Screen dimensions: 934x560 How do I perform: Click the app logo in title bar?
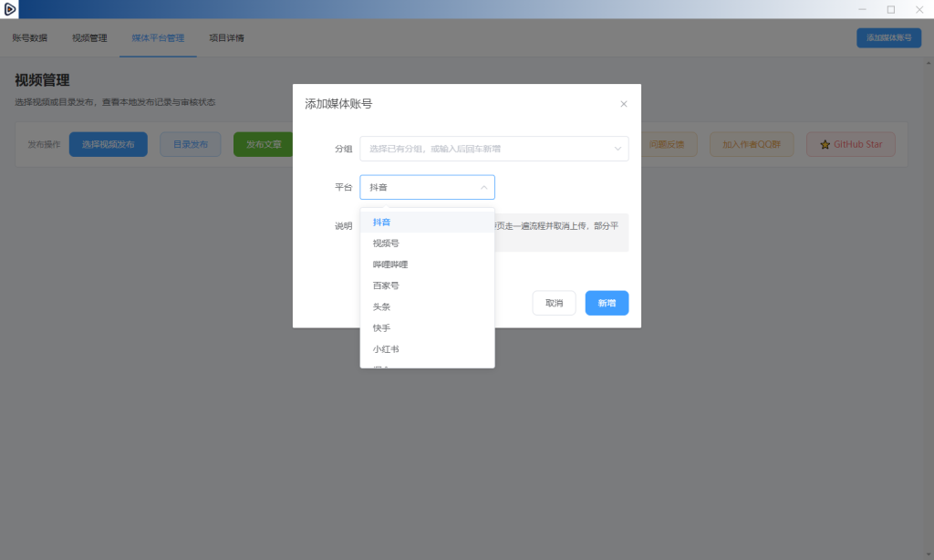(9, 9)
